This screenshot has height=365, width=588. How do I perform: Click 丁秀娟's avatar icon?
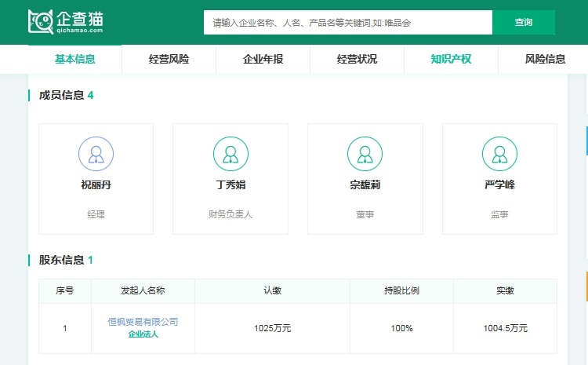pos(230,154)
